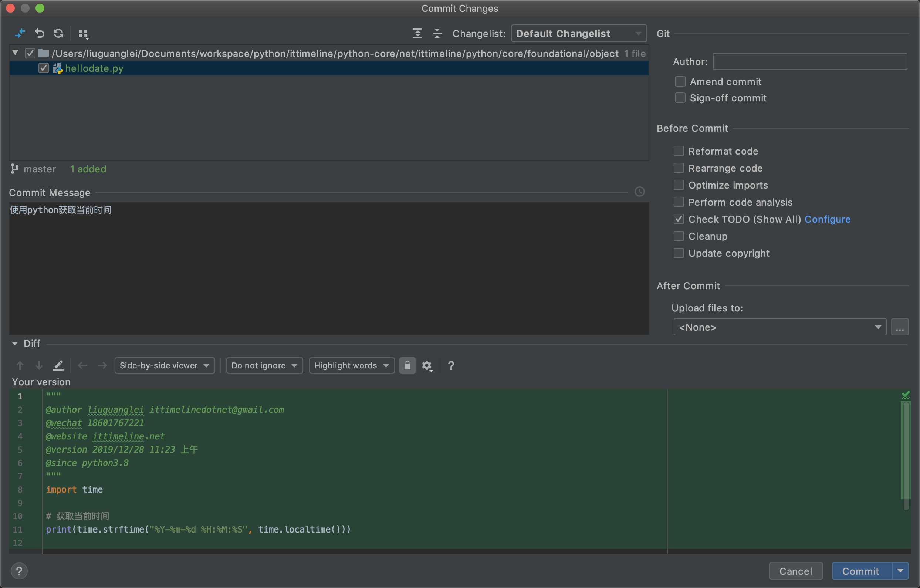Check Rearrange code option
Viewport: 920px width, 588px height.
[x=679, y=169]
